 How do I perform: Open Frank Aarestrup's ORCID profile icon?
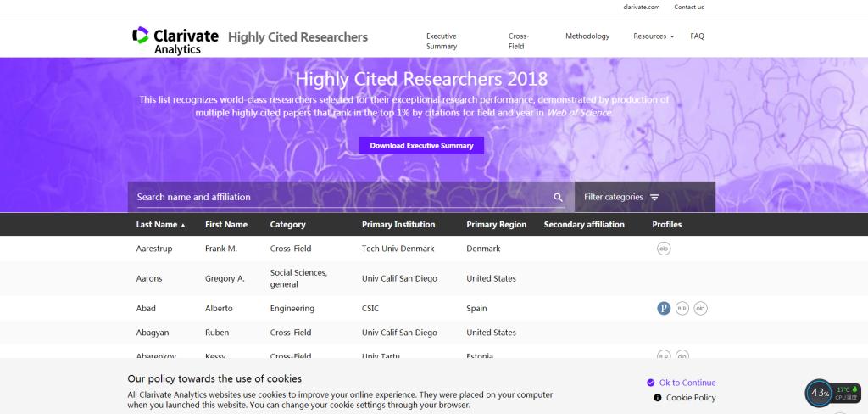coord(664,249)
